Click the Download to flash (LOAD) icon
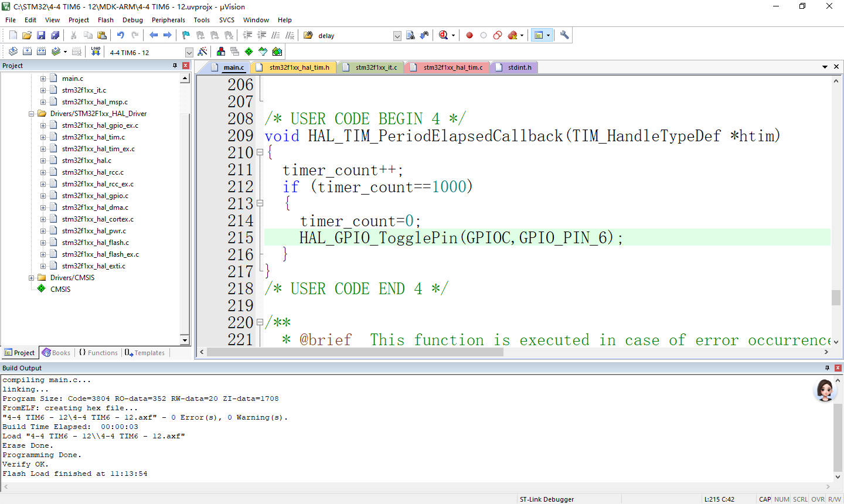The image size is (844, 504). pyautogui.click(x=96, y=52)
